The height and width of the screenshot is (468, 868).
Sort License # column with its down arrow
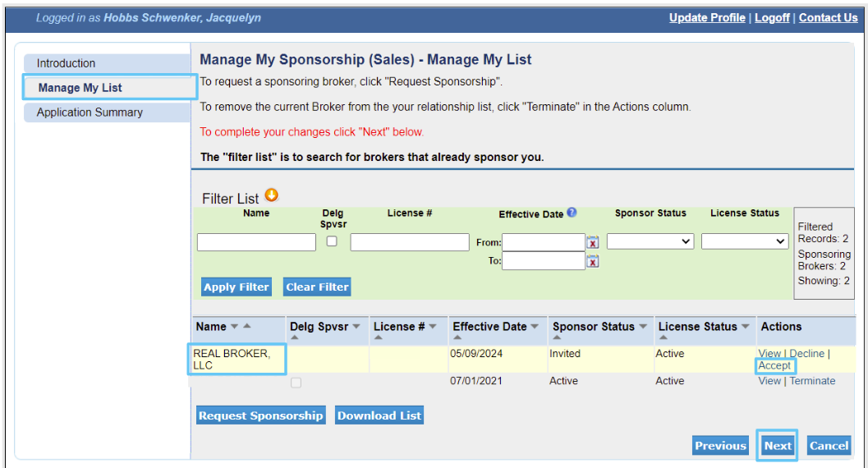point(432,327)
